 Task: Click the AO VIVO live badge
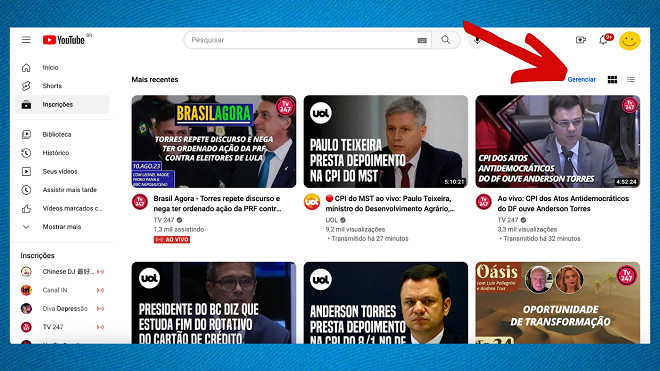tap(172, 240)
